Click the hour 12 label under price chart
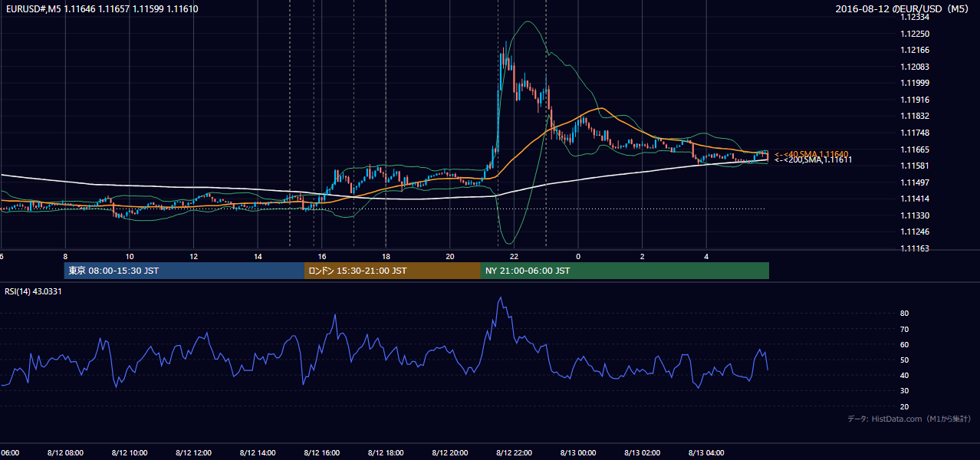The width and height of the screenshot is (980, 460). point(193,256)
